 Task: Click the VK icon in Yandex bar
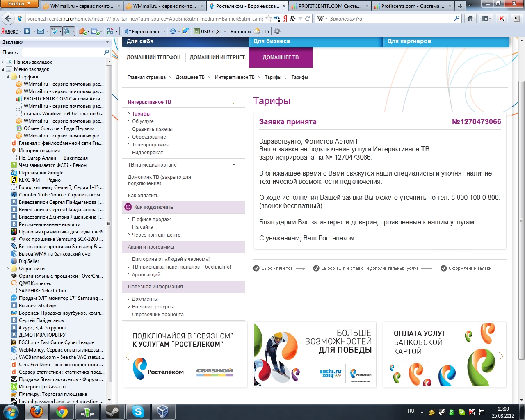(x=27, y=31)
